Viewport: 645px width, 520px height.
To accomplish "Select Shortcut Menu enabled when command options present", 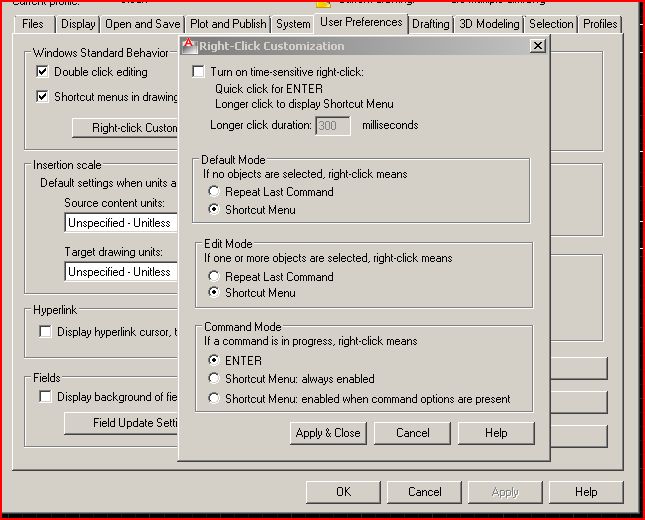I will (214, 398).
